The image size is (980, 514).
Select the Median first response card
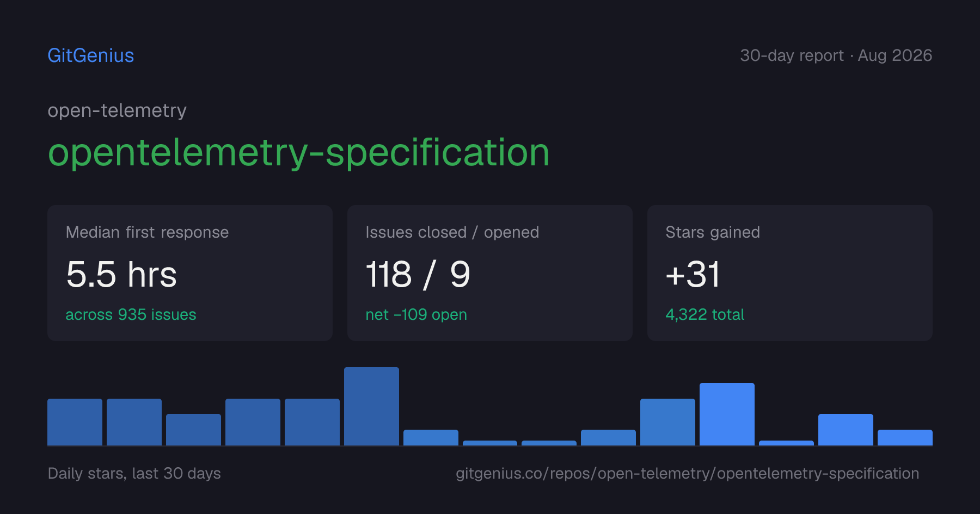point(190,273)
